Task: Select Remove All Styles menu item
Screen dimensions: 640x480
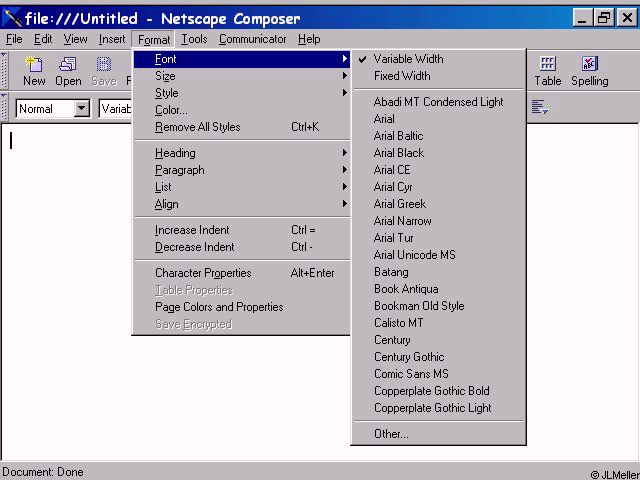Action: point(242,127)
